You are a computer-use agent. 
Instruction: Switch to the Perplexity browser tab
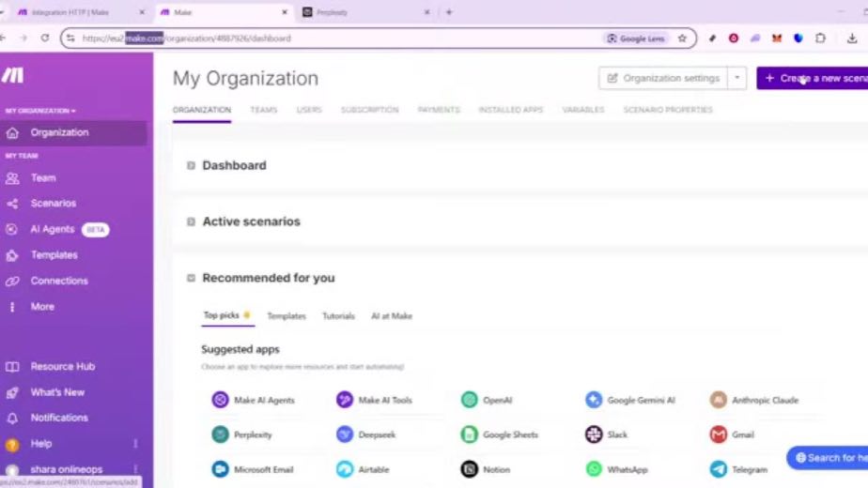[366, 12]
